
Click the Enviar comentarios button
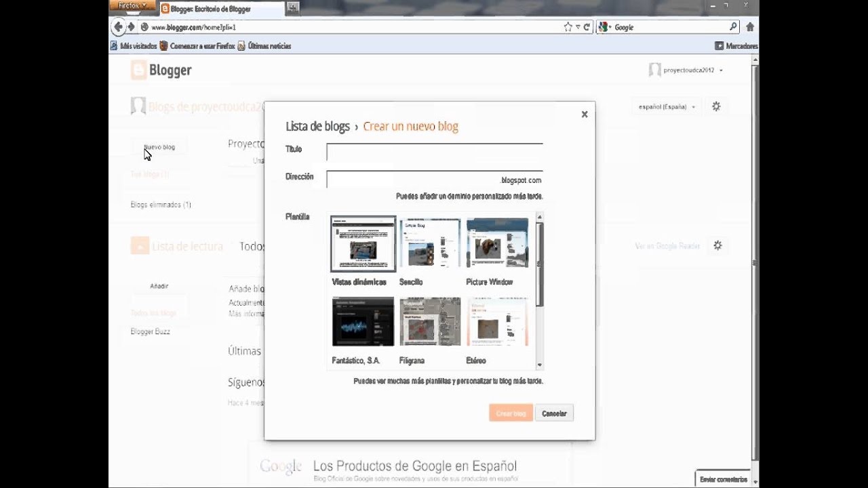[724, 479]
